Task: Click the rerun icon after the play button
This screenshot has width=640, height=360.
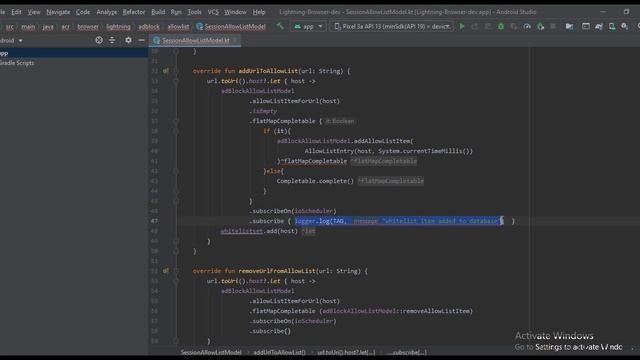Action: point(475,27)
